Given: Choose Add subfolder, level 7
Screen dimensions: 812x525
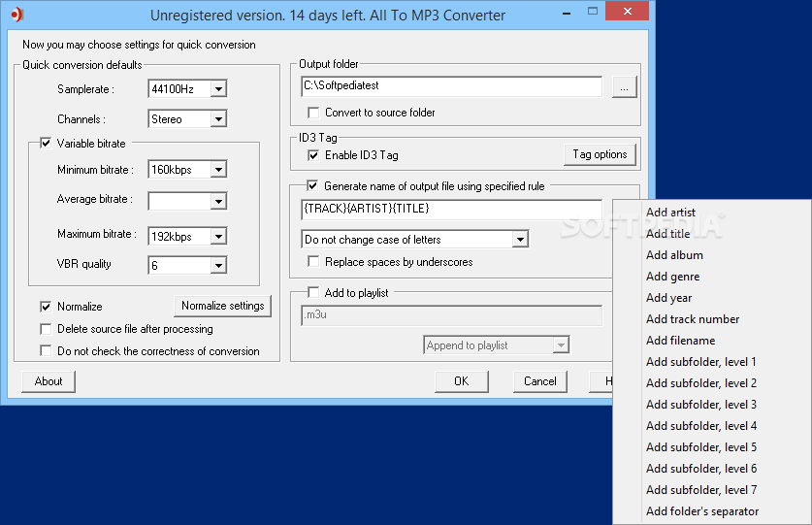Looking at the screenshot, I should [x=711, y=490].
